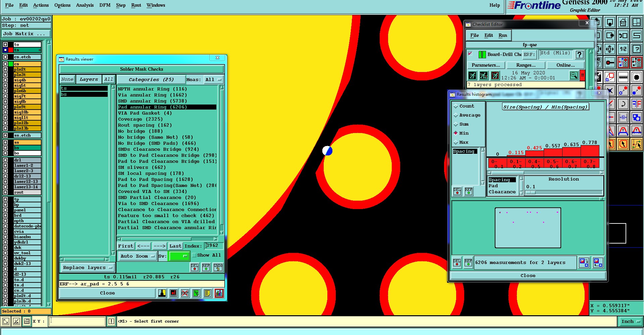This screenshot has height=335, width=644.
Task: Click the yellow notes icon in Results viewer
Action: point(208,293)
